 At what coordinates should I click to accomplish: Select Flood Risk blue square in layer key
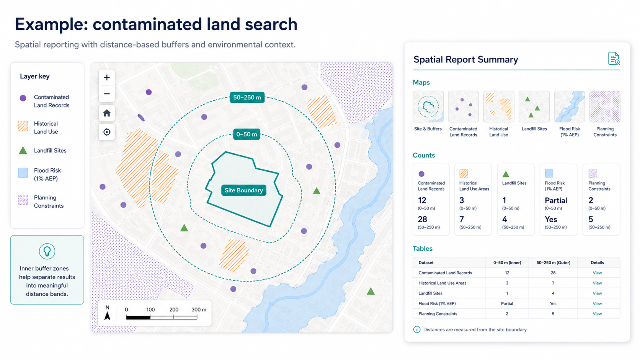[x=23, y=173]
